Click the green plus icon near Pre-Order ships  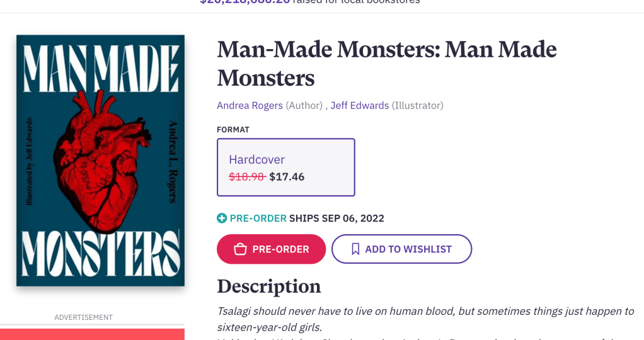point(222,218)
